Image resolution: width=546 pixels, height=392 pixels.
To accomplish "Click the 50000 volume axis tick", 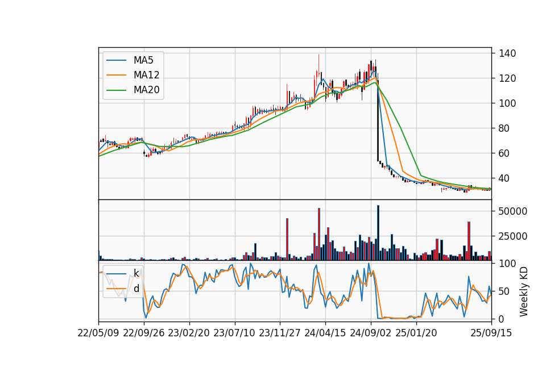I will (513, 211).
